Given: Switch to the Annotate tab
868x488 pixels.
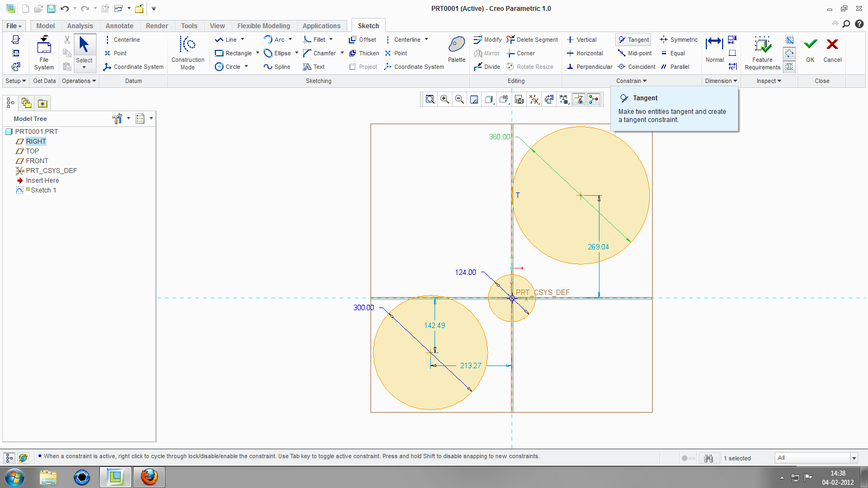Looking at the screenshot, I should [x=119, y=26].
